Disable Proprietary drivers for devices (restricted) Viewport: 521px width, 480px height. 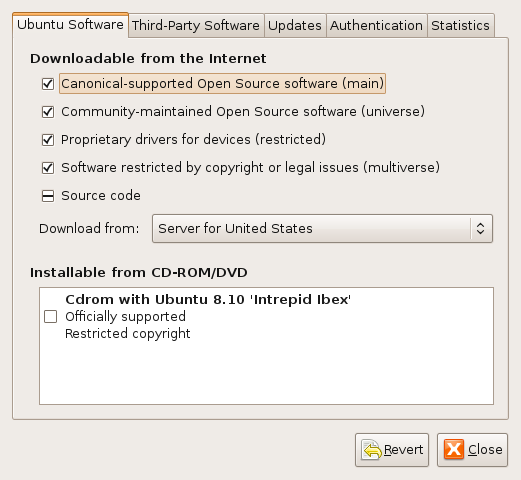click(x=48, y=140)
